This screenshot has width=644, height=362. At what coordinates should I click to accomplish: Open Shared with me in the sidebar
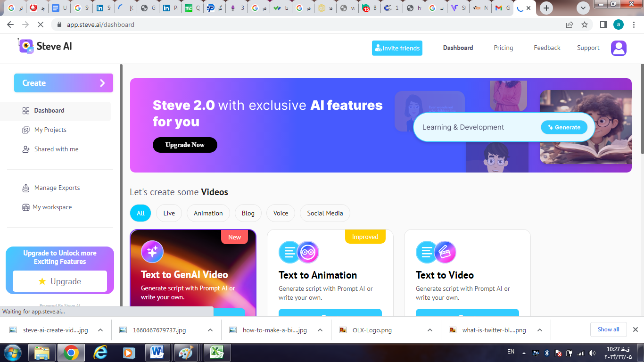click(x=57, y=149)
